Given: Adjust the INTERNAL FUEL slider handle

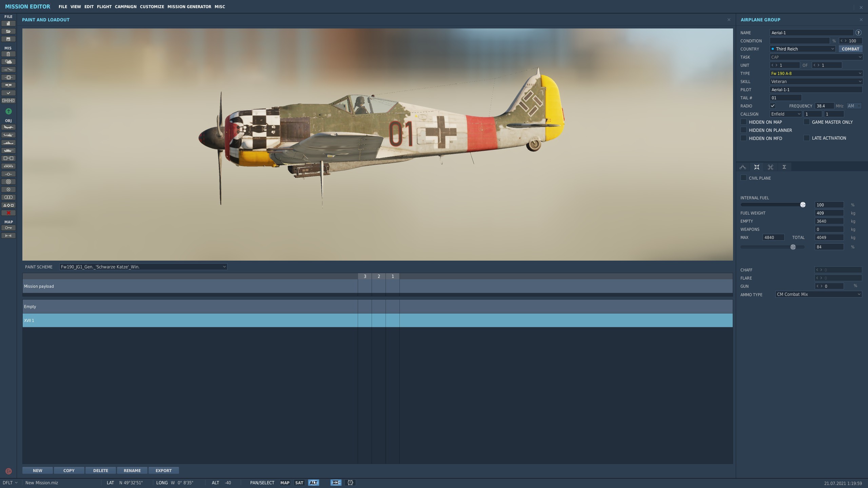Looking at the screenshot, I should coord(803,204).
